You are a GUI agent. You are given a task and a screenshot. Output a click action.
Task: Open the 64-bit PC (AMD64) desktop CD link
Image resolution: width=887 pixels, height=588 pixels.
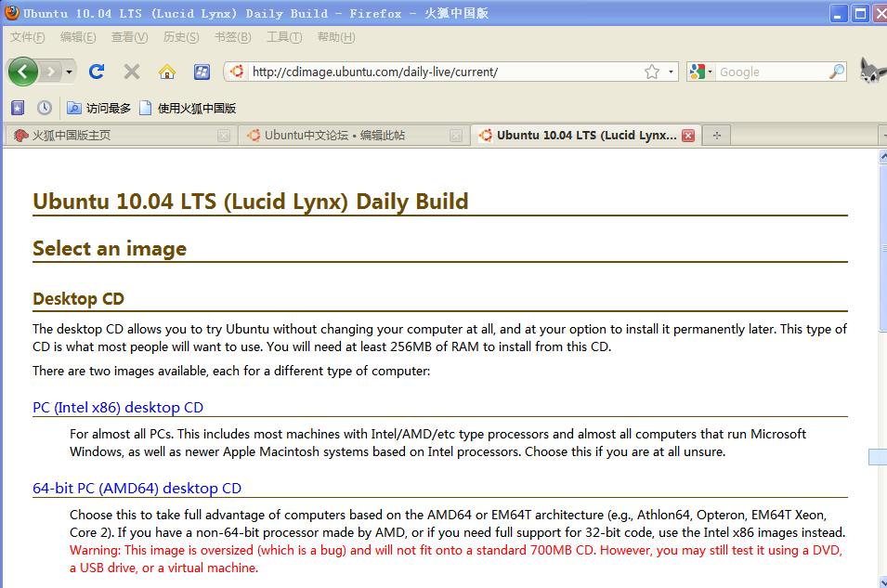tap(137, 488)
